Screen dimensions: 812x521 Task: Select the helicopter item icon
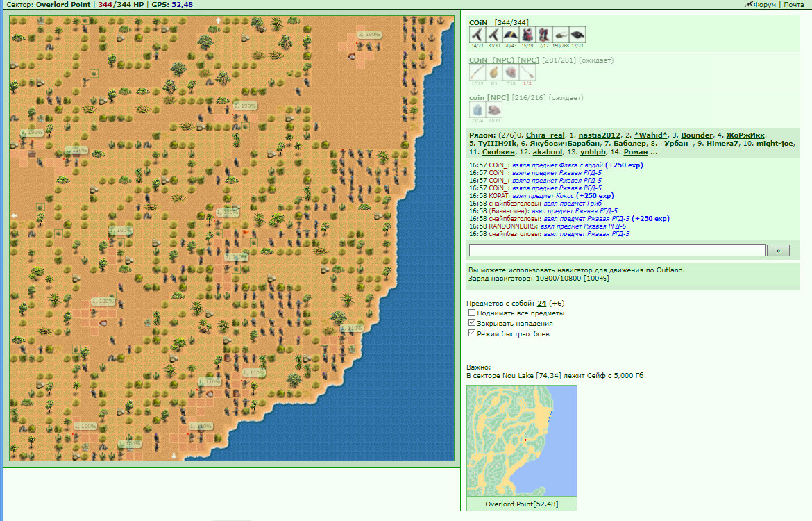click(560, 35)
